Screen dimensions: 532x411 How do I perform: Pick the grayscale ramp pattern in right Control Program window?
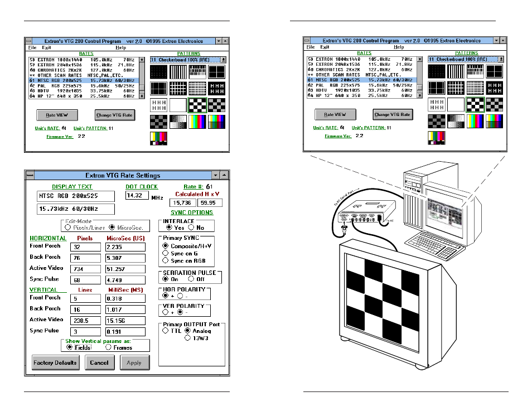point(456,121)
